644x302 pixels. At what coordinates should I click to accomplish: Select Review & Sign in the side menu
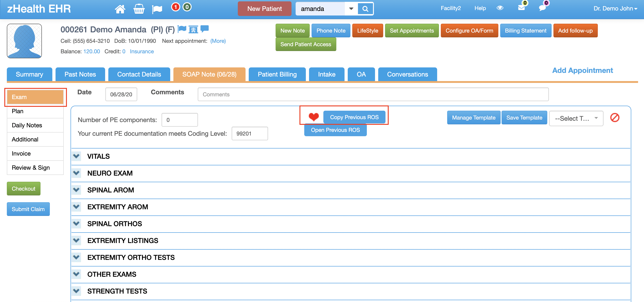(35, 168)
